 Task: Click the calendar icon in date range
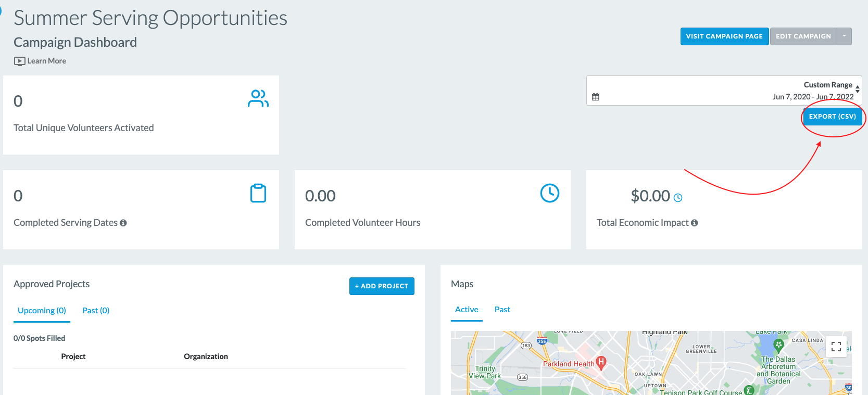pos(596,97)
